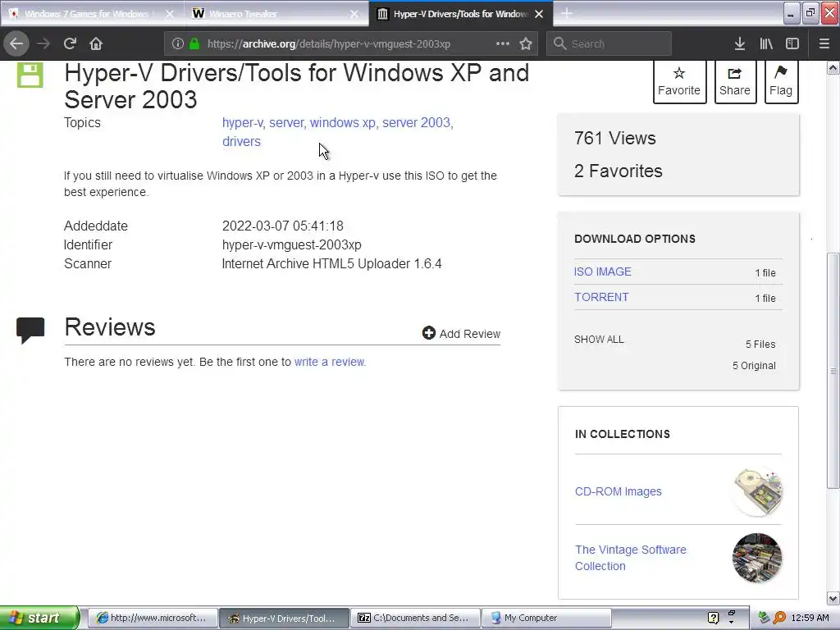
Task: Go back with the browser back arrow
Action: [16, 43]
